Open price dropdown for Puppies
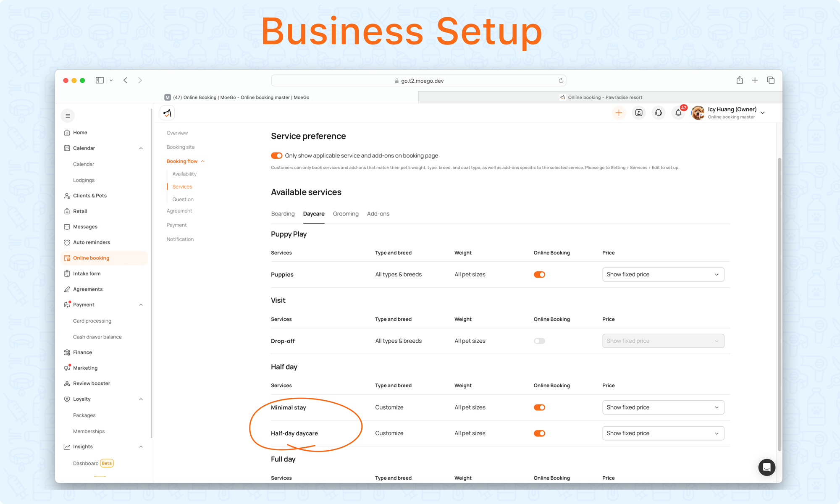 coord(663,275)
